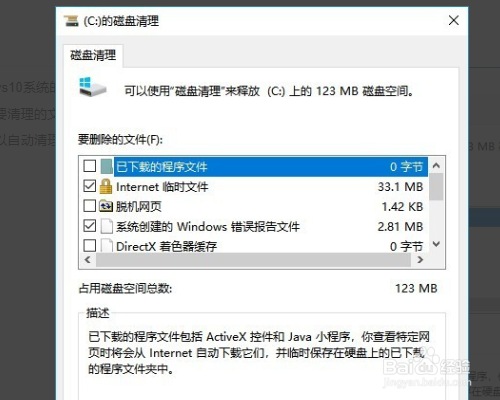Image resolution: width=500 pixels, height=400 pixels.
Task: Enable the 脱机网页 checkbox
Action: tap(90, 206)
